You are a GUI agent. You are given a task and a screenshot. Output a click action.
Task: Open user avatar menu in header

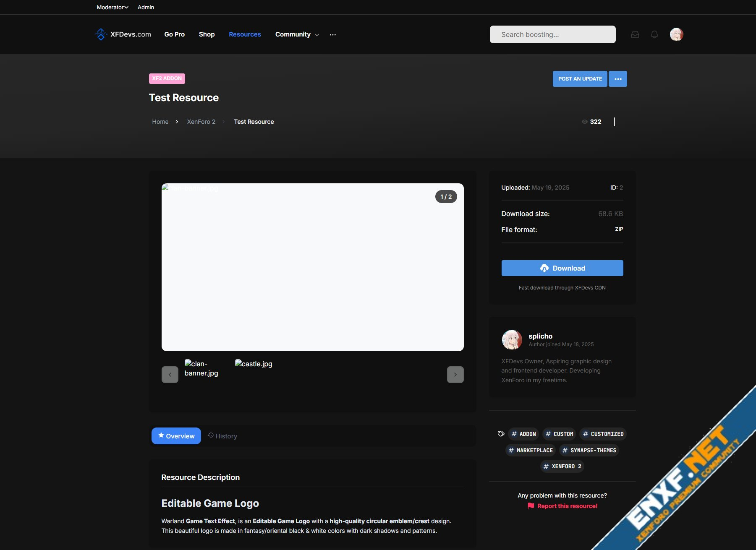coord(676,34)
